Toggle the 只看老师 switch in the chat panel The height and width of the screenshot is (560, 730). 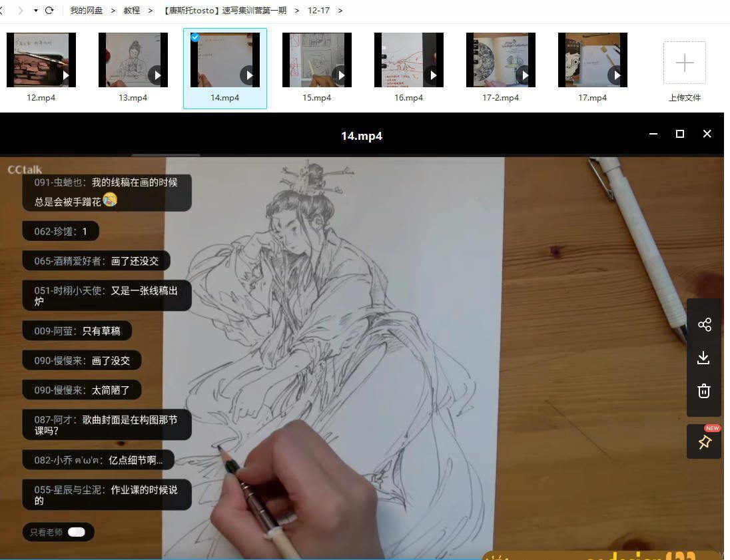[x=77, y=532]
